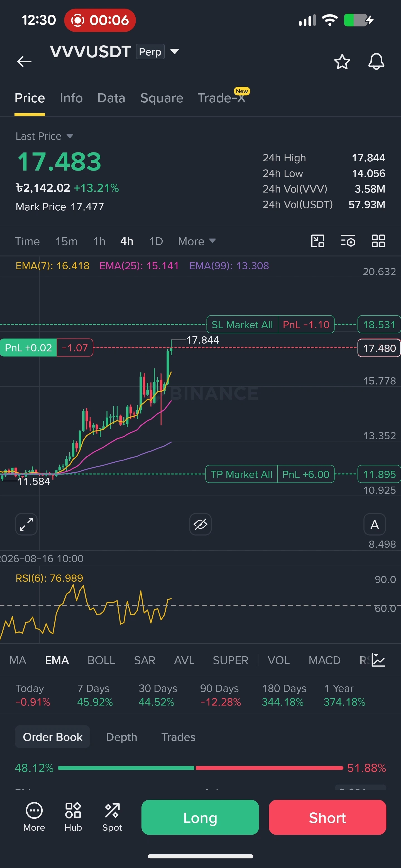The image size is (401, 868).
Task: Expand the Last Price dropdown
Action: 44,136
